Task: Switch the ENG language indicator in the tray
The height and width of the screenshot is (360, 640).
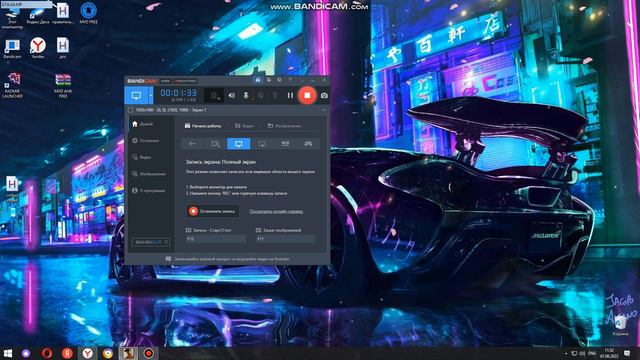Action: pyautogui.click(x=592, y=353)
